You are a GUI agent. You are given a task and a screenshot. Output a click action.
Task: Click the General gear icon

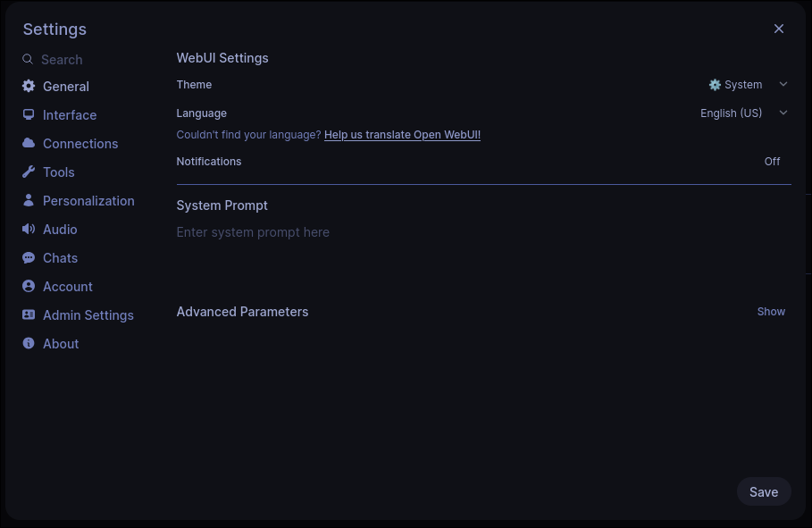[29, 86]
